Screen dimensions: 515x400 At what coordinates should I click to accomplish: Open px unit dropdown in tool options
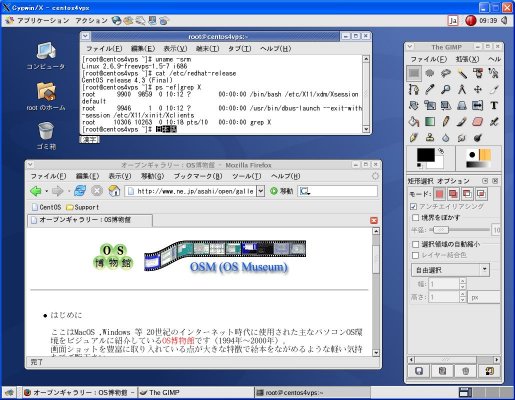click(484, 297)
